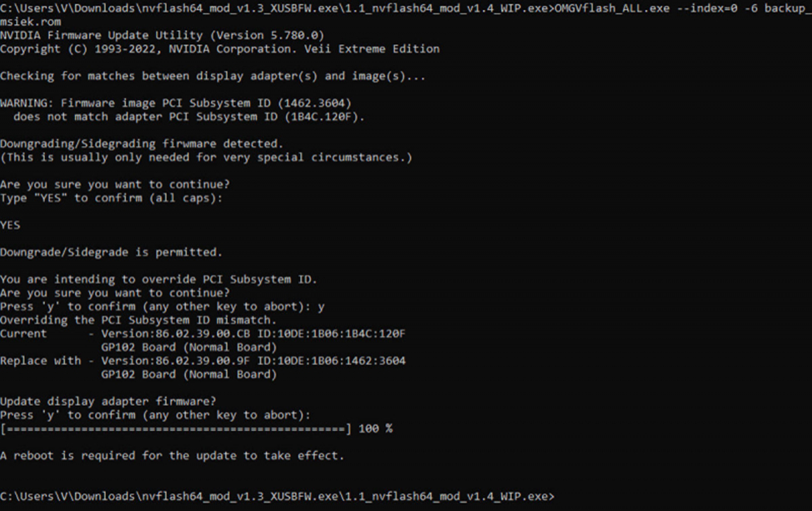812x511 pixels.
Task: Click Replace with version 86.02.39.00.9F line
Action: click(203, 361)
